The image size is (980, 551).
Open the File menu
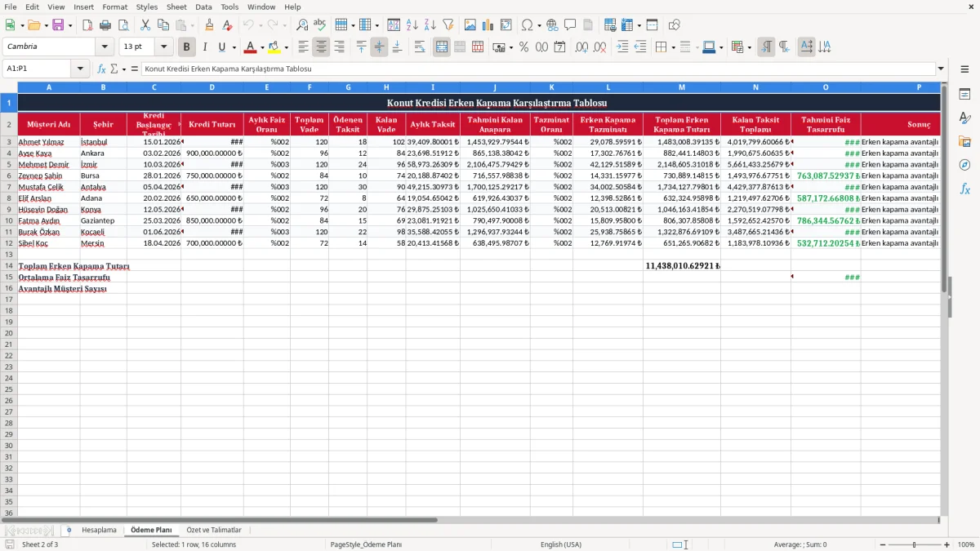tap(11, 7)
